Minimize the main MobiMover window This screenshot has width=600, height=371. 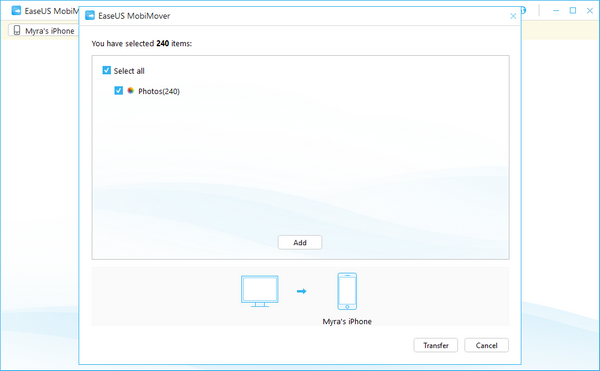[x=556, y=11]
